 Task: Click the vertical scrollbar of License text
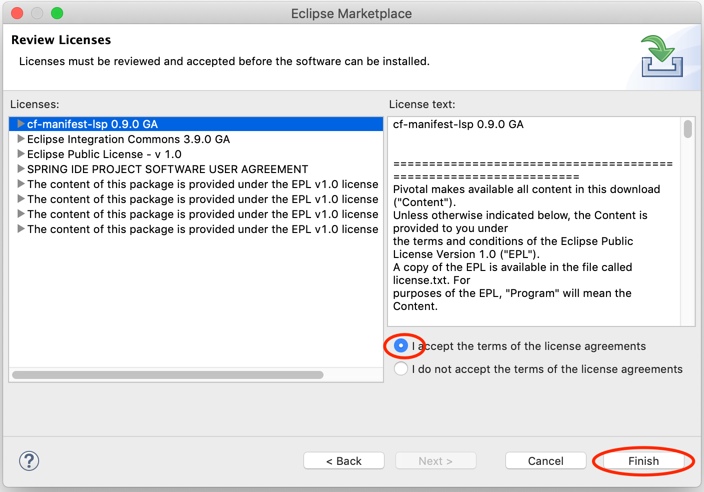pyautogui.click(x=687, y=129)
